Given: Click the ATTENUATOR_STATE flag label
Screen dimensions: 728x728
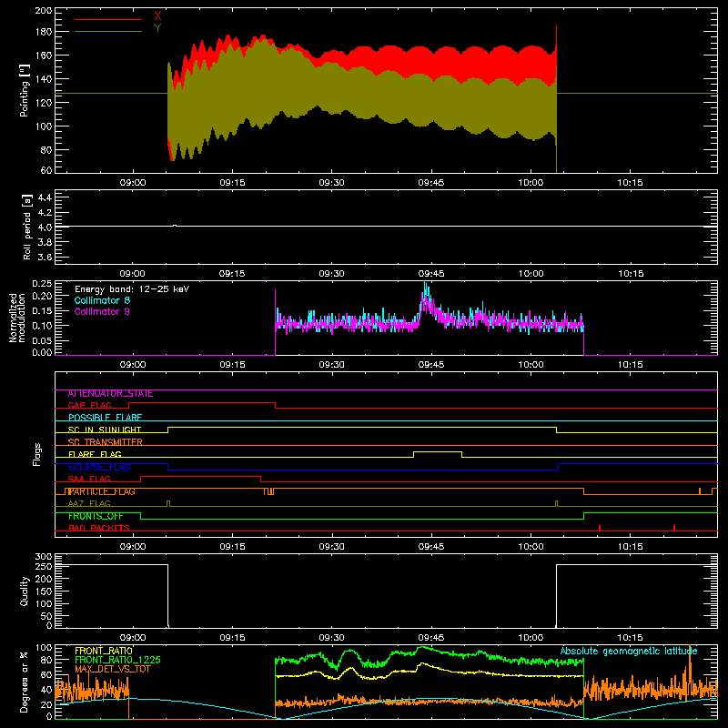Looking at the screenshot, I should pos(110,394).
